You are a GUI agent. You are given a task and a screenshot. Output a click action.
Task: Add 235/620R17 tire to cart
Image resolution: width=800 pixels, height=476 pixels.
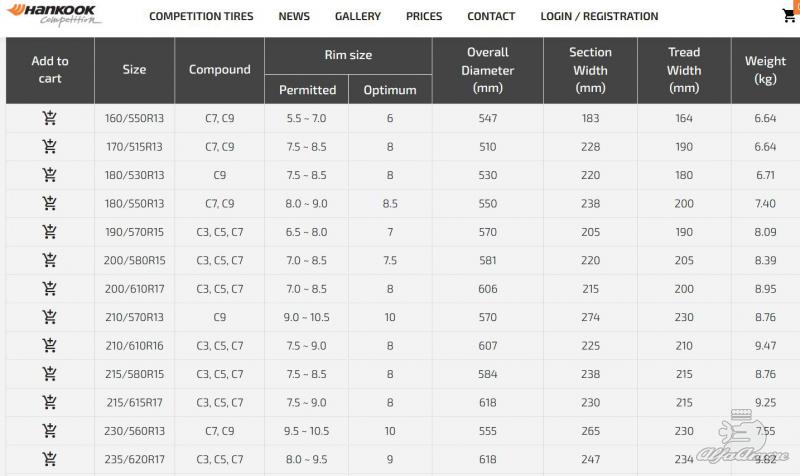pos(49,459)
